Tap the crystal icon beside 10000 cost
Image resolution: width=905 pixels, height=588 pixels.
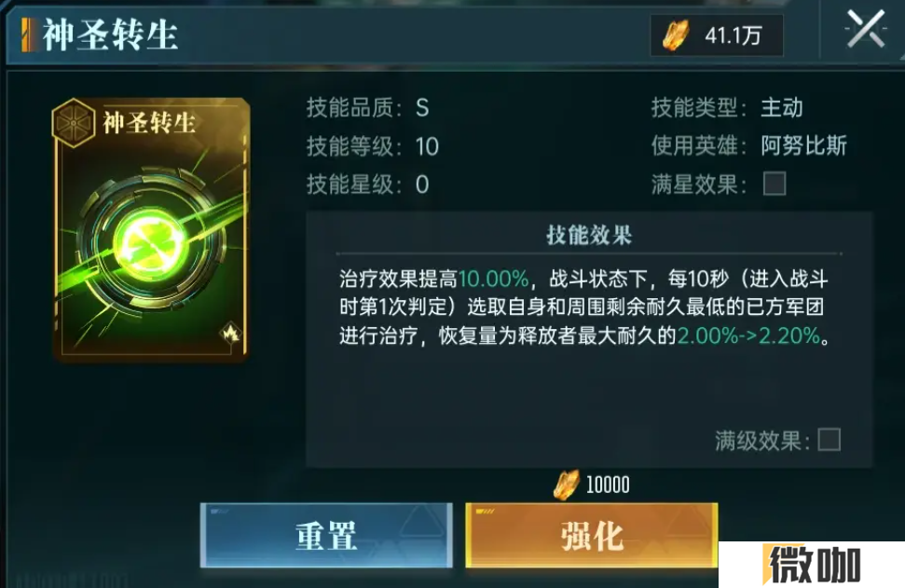[566, 485]
